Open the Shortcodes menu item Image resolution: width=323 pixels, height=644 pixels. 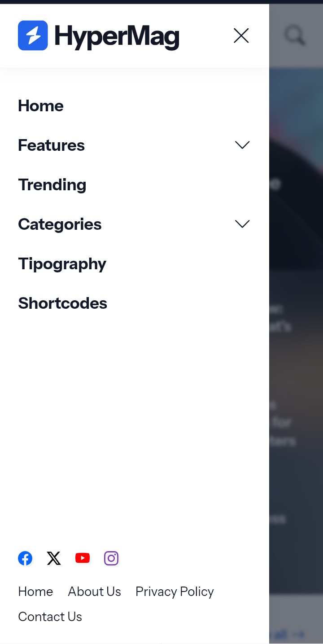[x=62, y=303]
